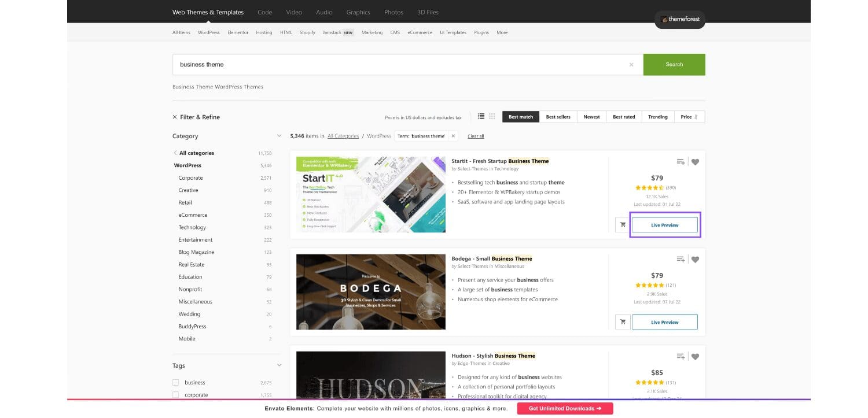Sort by Best rated
This screenshot has width=868, height=418.
[x=624, y=117]
